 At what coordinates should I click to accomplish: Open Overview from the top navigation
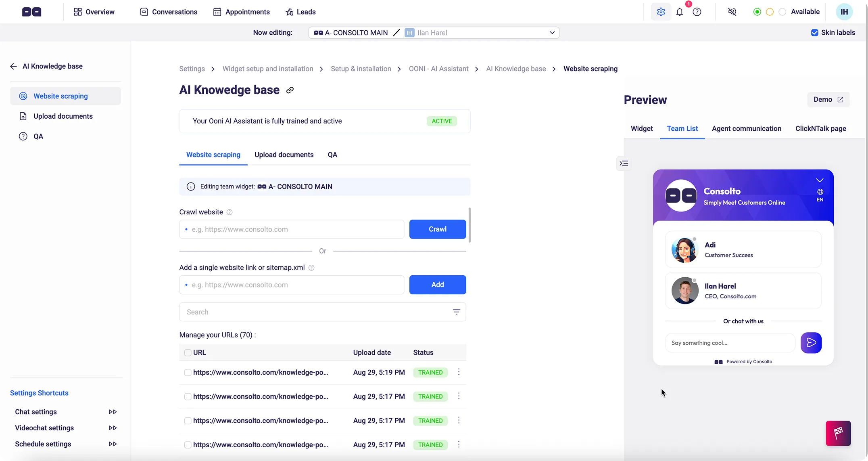click(x=94, y=12)
